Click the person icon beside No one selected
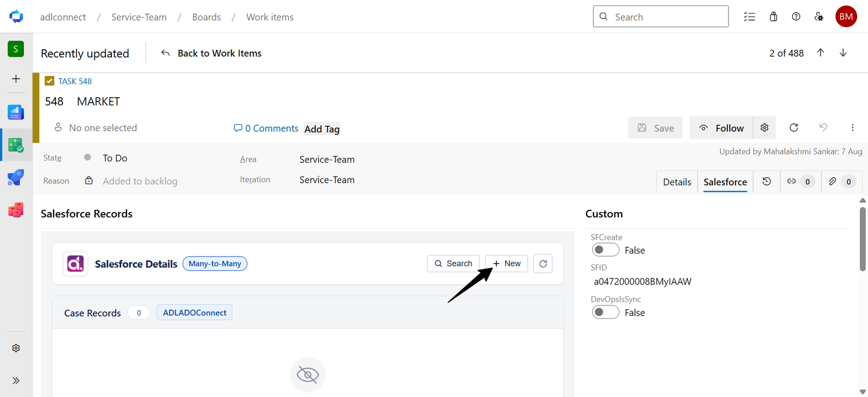The height and width of the screenshot is (397, 868). tap(58, 127)
